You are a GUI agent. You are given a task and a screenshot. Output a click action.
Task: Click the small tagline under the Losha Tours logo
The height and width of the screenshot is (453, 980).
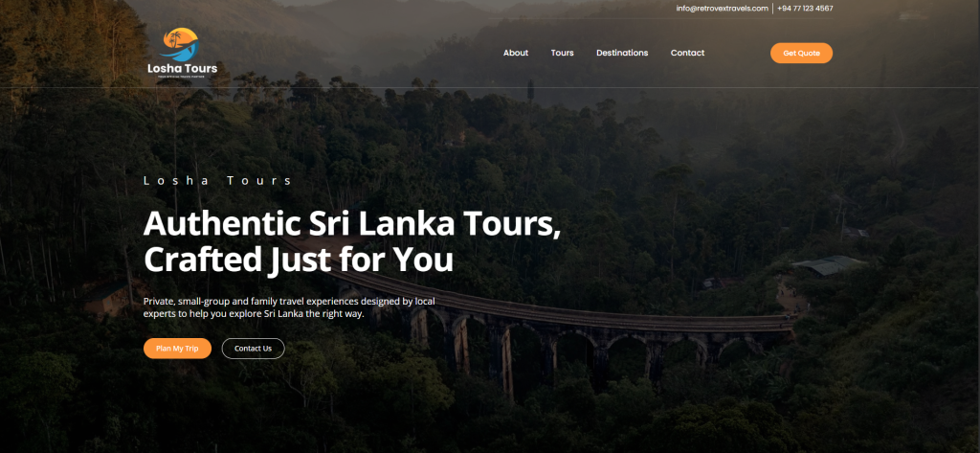pyautogui.click(x=183, y=77)
